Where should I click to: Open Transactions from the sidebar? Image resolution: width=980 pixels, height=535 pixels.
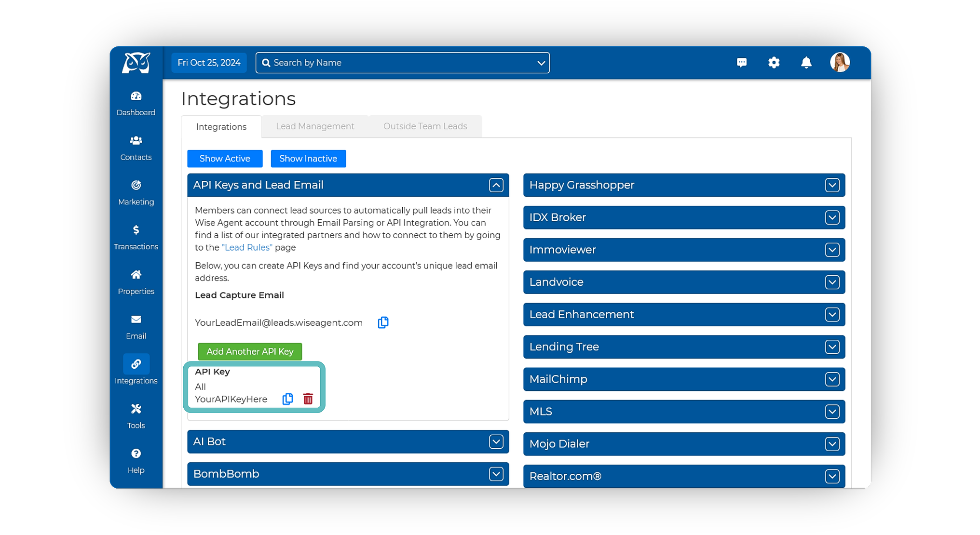click(136, 238)
